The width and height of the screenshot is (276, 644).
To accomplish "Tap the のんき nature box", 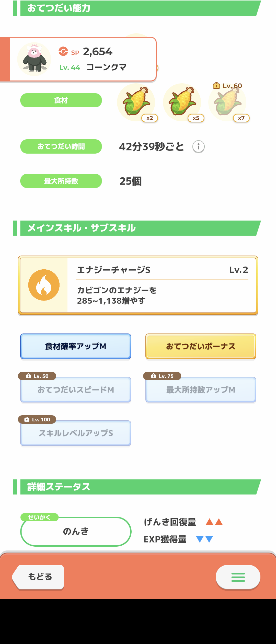I will click(76, 532).
